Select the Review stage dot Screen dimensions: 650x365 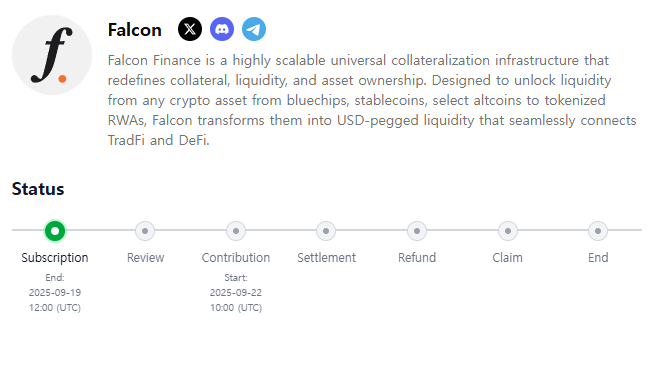(x=145, y=231)
